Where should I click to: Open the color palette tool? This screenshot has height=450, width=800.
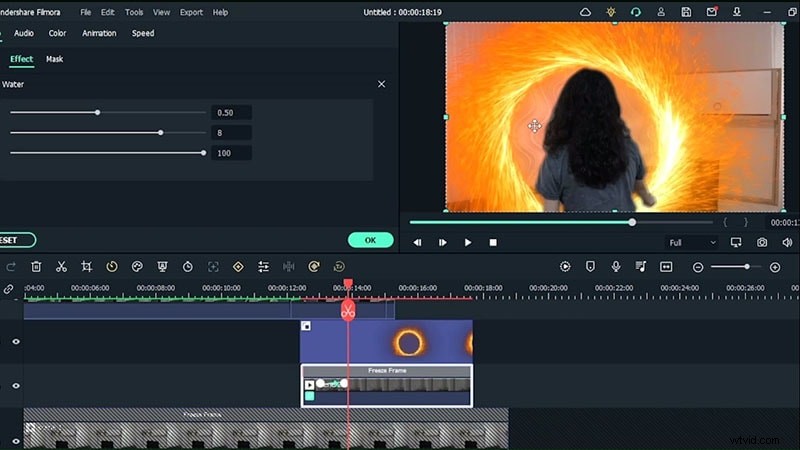[x=137, y=267]
